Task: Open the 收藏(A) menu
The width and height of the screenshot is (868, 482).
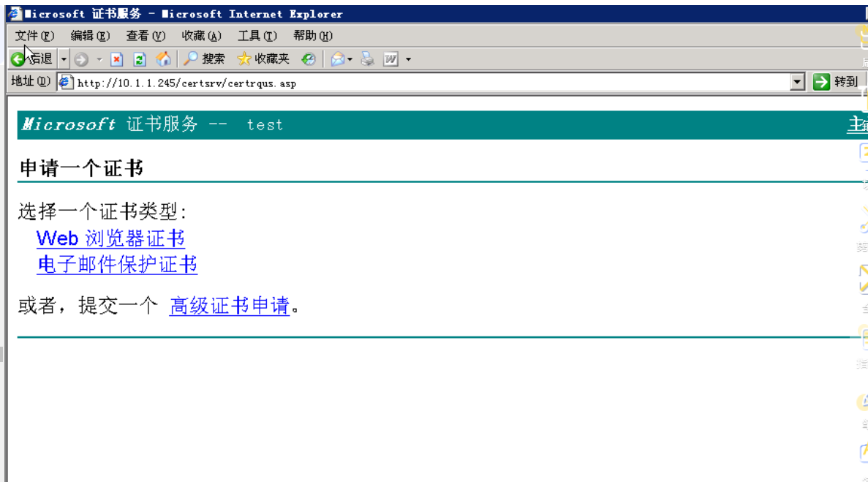Action: click(x=202, y=36)
